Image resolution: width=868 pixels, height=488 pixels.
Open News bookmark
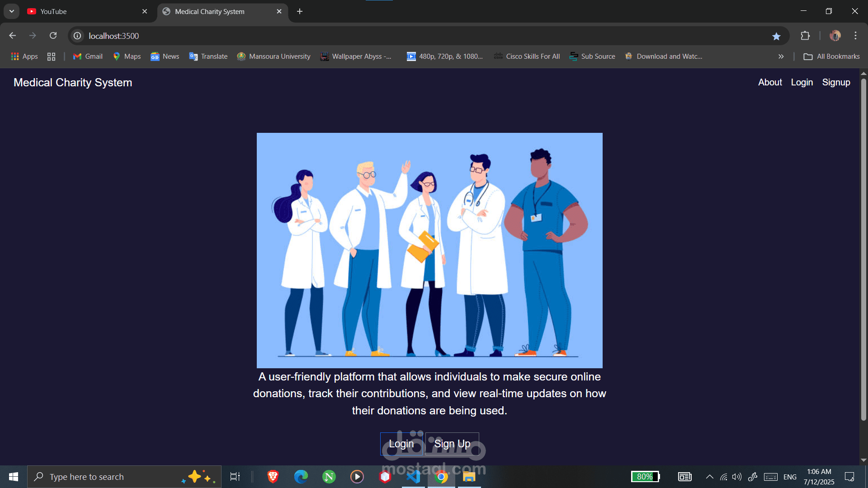[x=165, y=56]
